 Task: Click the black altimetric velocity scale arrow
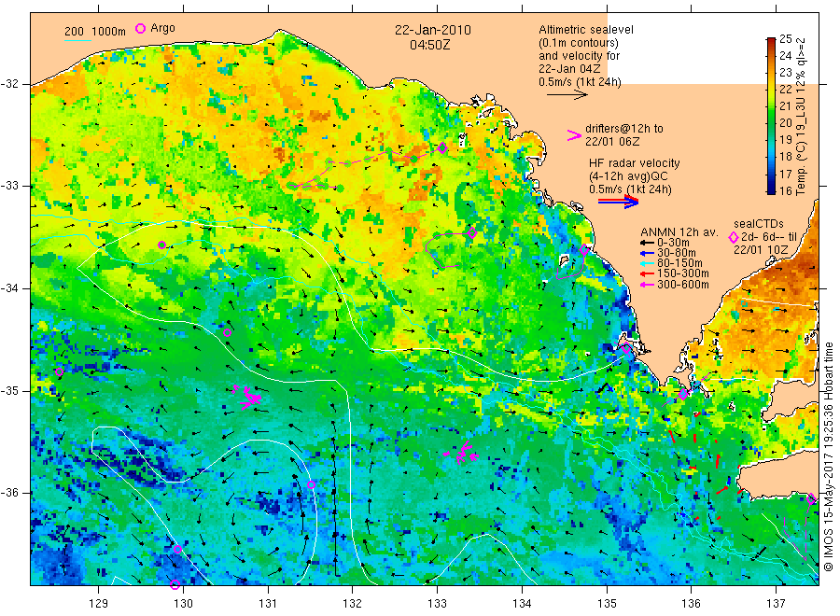[x=567, y=95]
